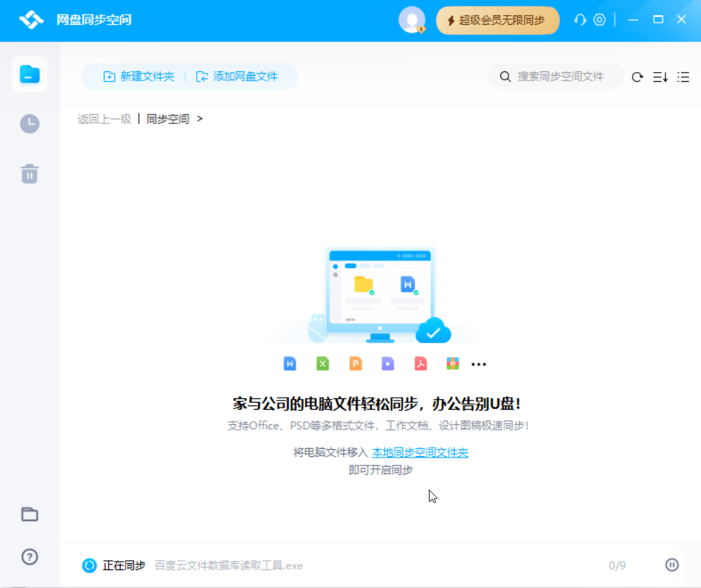The width and height of the screenshot is (701, 588).
Task: Toggle the list view mode icon
Action: (683, 77)
